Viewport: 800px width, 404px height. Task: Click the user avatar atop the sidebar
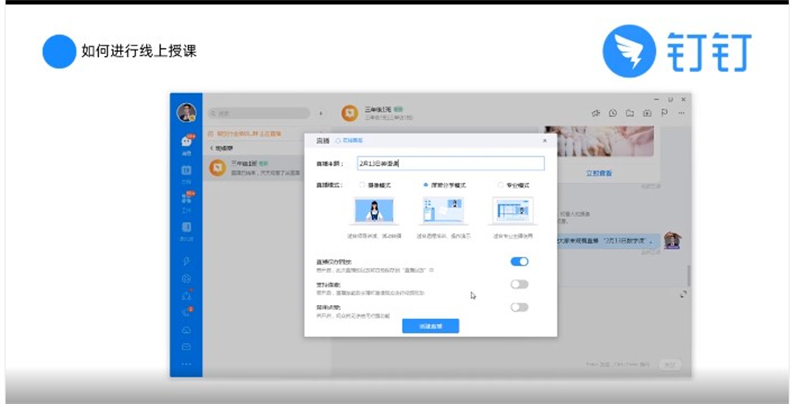click(x=187, y=112)
